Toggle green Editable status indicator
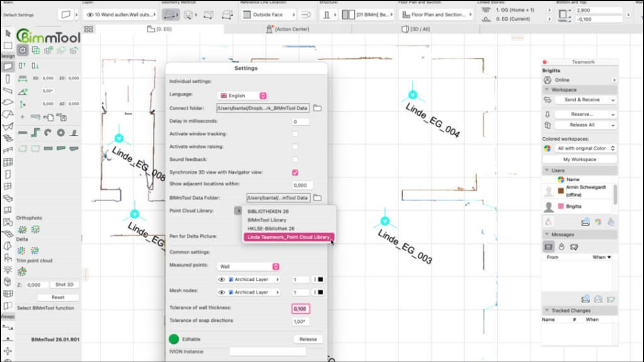 [x=174, y=339]
